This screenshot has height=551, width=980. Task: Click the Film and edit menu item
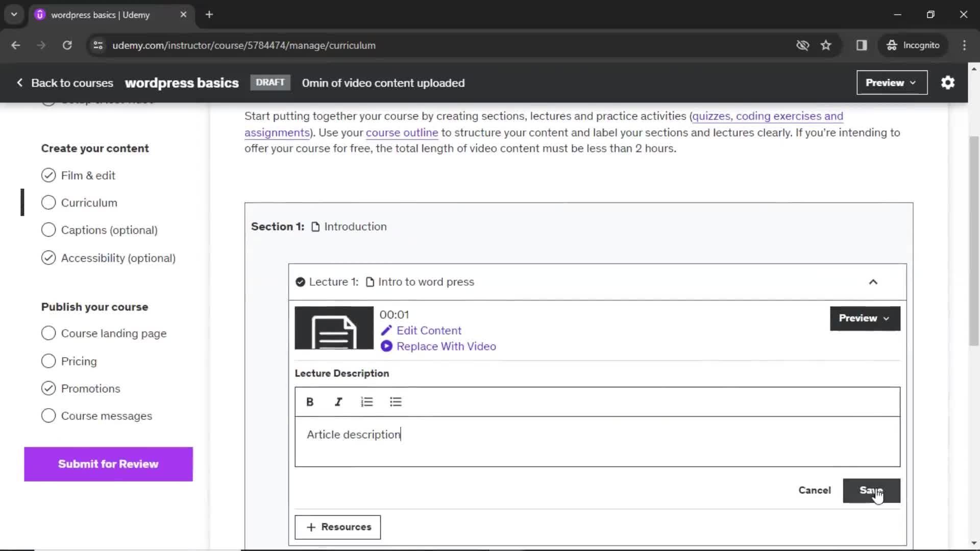pyautogui.click(x=88, y=175)
